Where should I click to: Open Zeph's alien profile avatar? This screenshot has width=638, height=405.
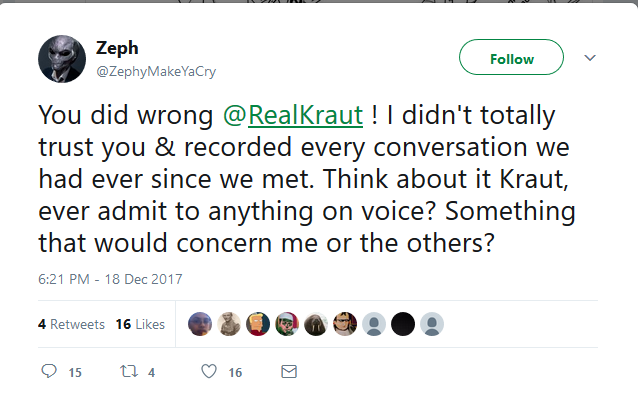pyautogui.click(x=62, y=59)
